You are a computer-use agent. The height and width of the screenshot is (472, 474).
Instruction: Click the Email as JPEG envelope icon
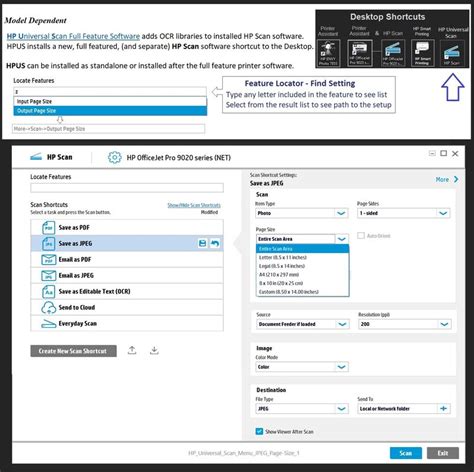click(48, 275)
